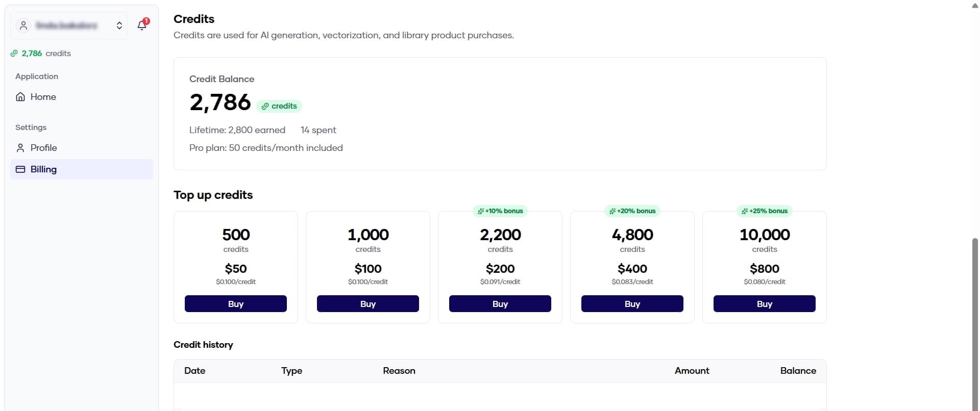980x411 pixels.
Task: Click the '14 spent' text
Action: point(318,130)
